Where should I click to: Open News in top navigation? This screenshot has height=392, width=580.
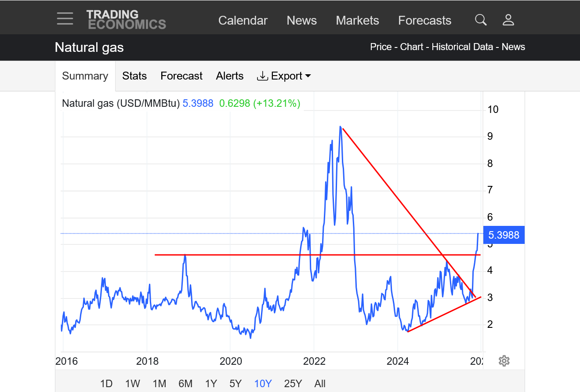[x=302, y=21]
